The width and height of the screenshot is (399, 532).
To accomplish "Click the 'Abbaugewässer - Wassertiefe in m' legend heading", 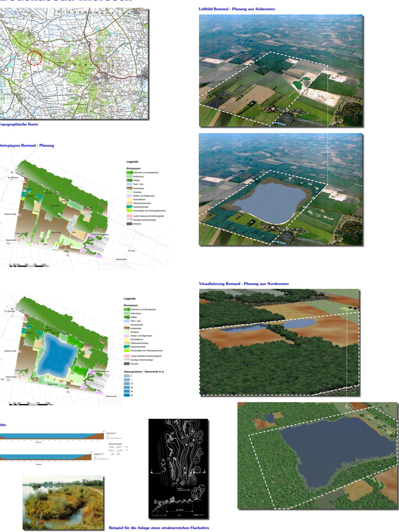I will click(144, 372).
